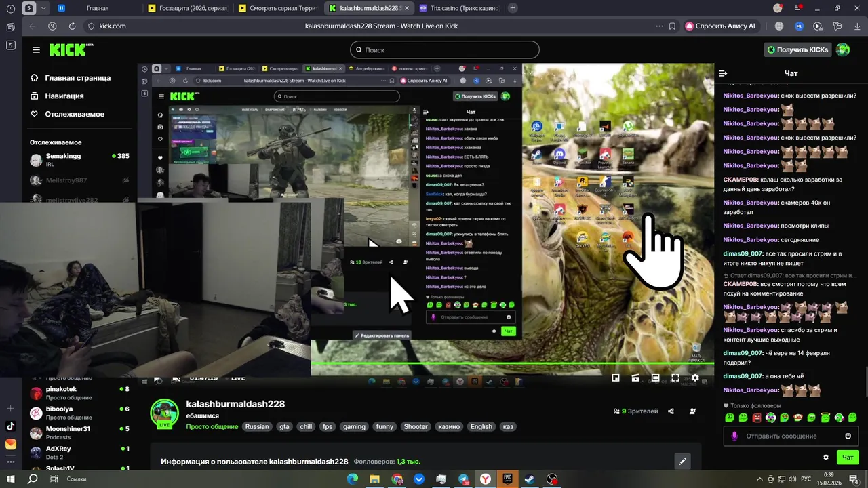Click the Получить KICKs button

pyautogui.click(x=797, y=49)
